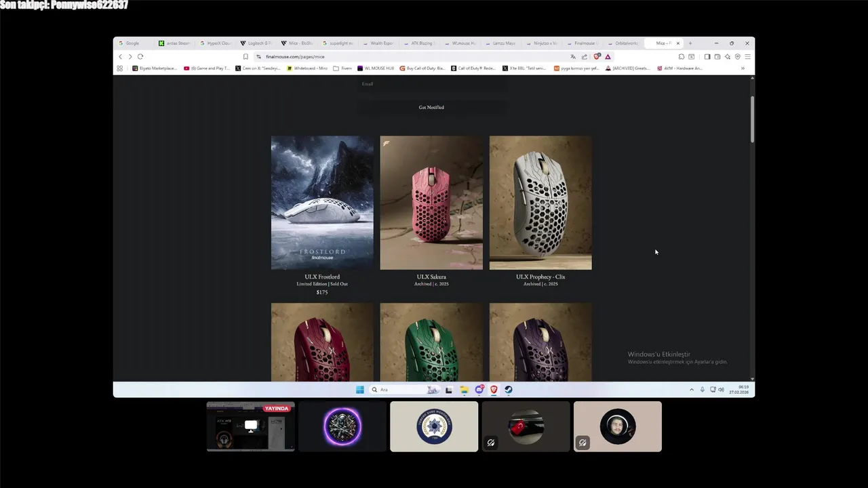Switch to the Orbitalworks tab

[623, 43]
